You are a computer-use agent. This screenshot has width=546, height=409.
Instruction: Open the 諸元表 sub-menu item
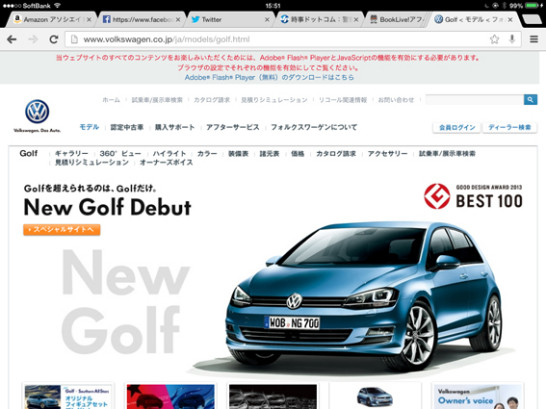click(270, 154)
